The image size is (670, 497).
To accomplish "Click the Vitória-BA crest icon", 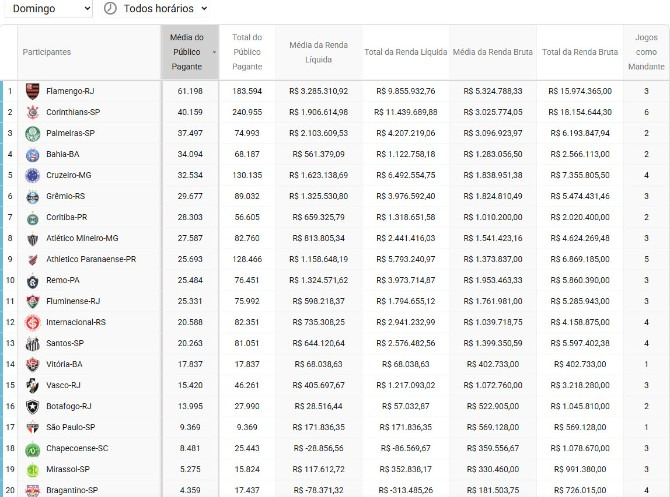I will click(x=32, y=365).
